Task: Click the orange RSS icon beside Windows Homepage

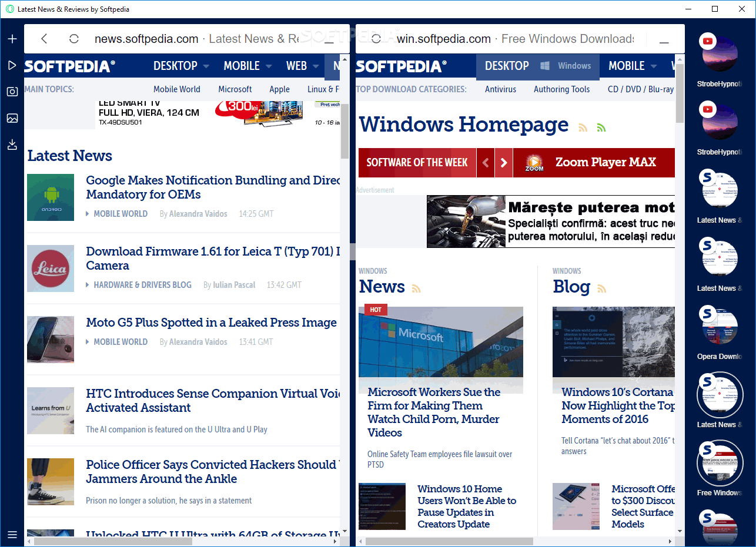Action: click(x=583, y=127)
